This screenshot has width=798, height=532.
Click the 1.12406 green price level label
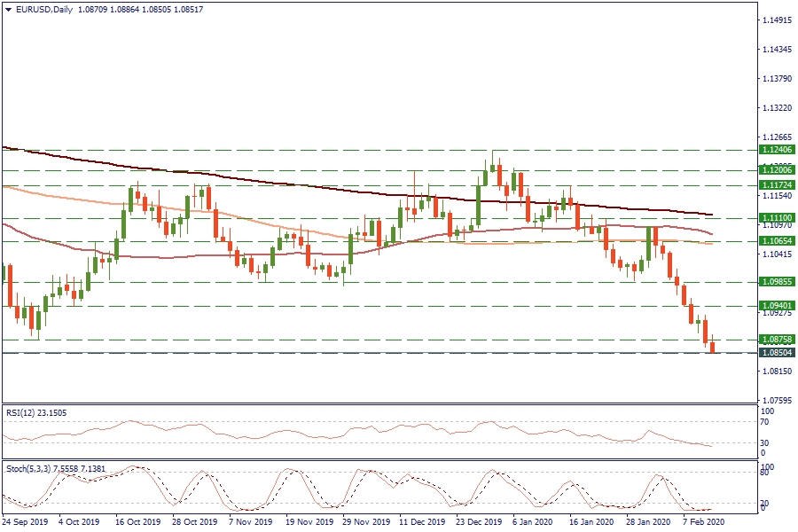776,150
